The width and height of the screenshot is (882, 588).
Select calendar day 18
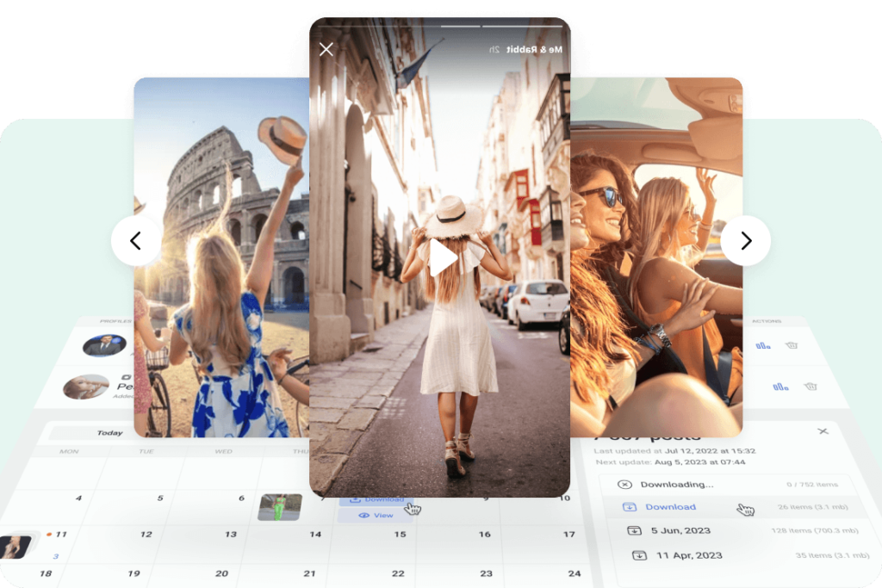pos(46,573)
